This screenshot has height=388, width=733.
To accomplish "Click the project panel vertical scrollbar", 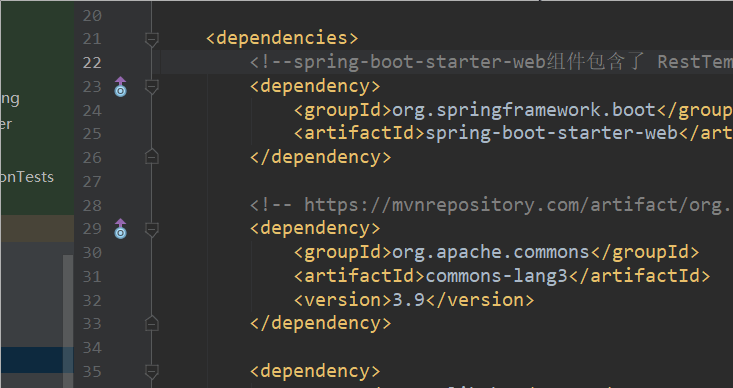I will coord(68,321).
